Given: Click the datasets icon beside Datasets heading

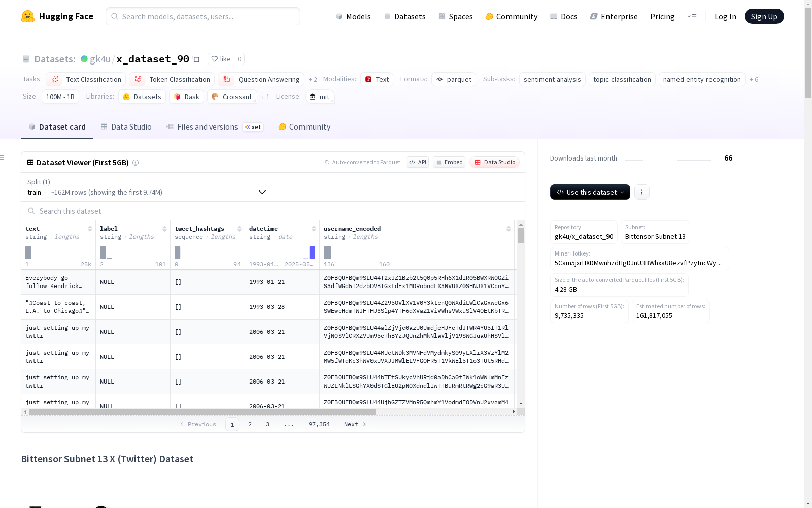Looking at the screenshot, I should coord(26,59).
